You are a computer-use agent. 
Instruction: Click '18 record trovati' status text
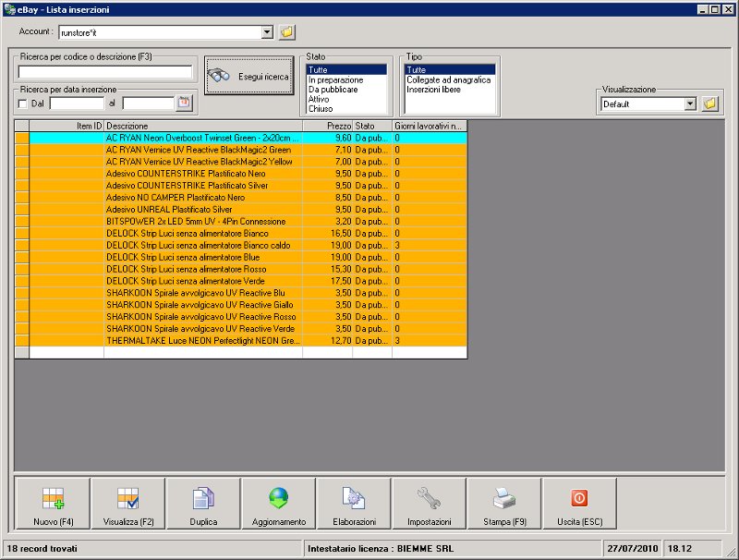pos(42,548)
